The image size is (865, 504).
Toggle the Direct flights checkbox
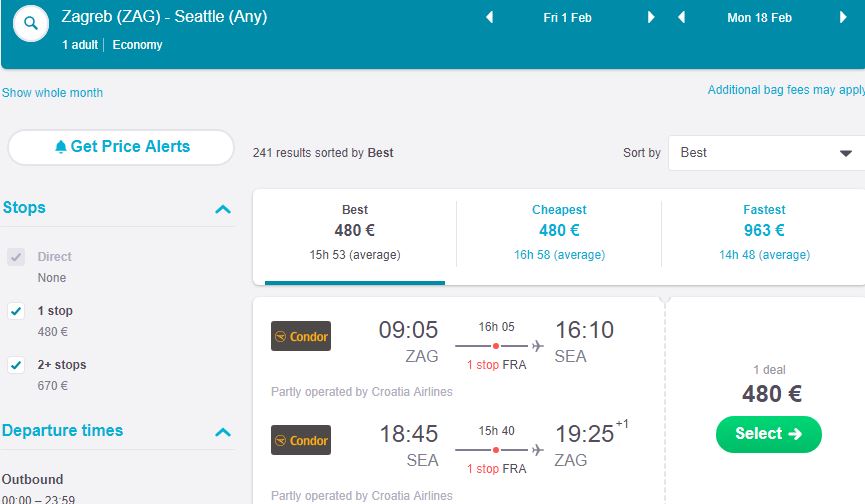click(16, 257)
